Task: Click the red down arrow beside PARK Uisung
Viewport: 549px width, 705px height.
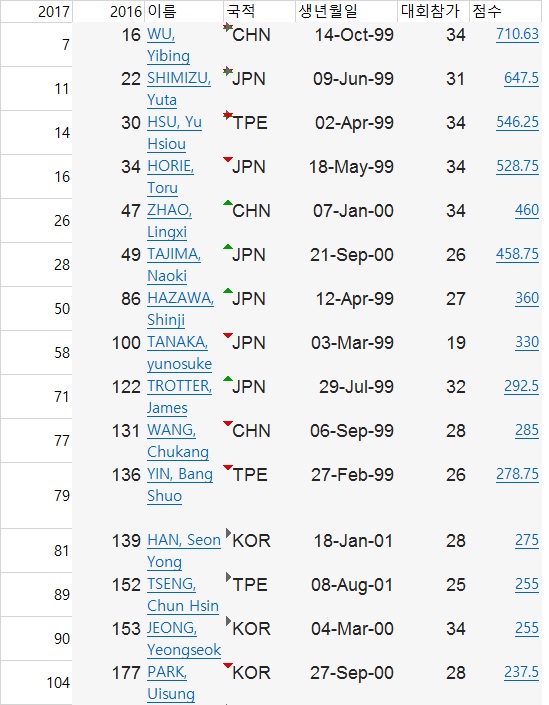Action: click(x=228, y=665)
